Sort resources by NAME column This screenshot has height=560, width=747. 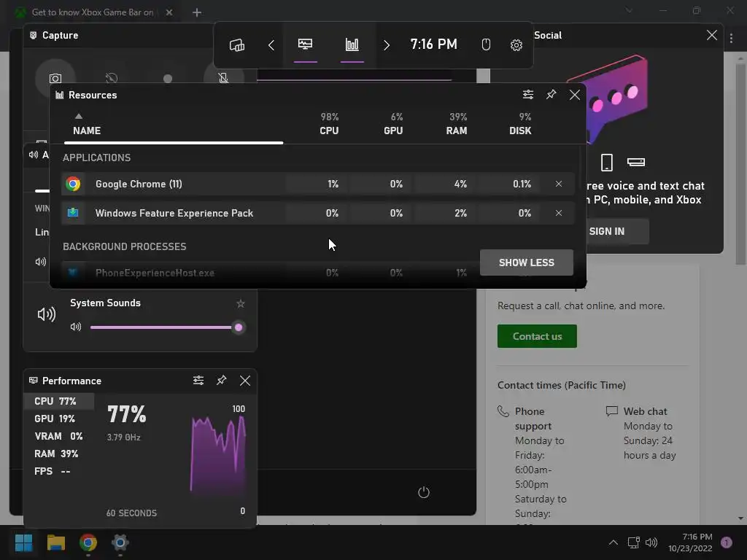click(87, 131)
